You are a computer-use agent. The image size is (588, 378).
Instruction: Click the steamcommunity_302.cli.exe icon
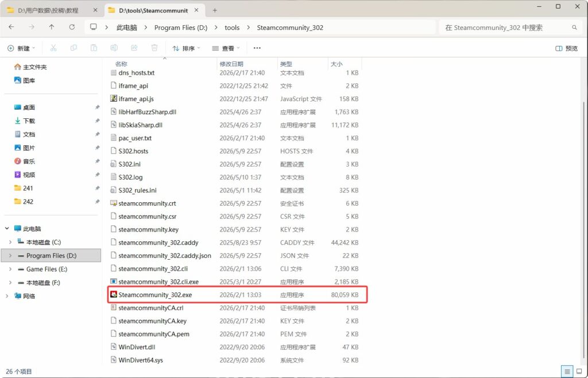click(114, 281)
